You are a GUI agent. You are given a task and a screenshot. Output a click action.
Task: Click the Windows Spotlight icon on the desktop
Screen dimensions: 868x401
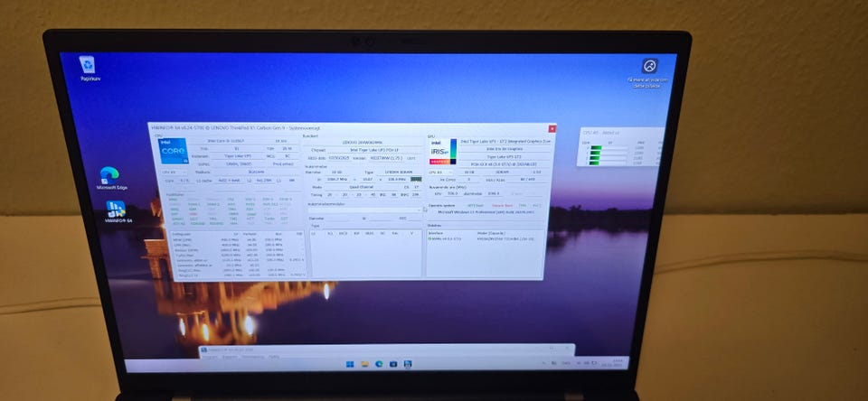pyautogui.click(x=649, y=66)
